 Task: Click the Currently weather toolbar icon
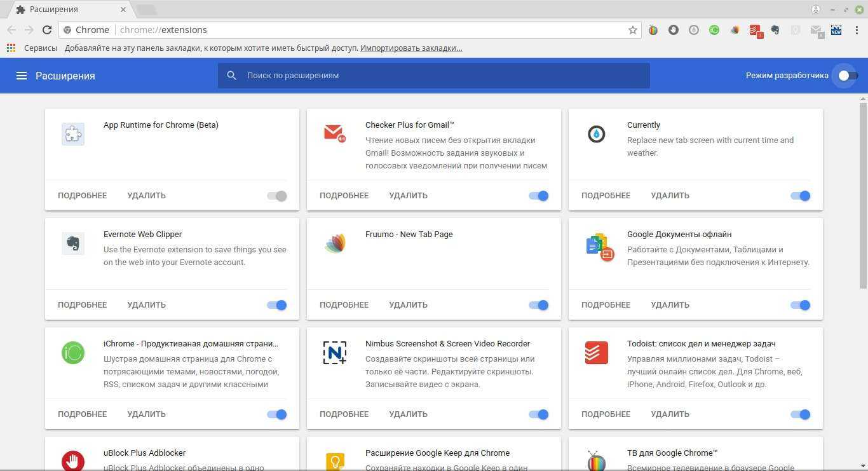(x=694, y=30)
